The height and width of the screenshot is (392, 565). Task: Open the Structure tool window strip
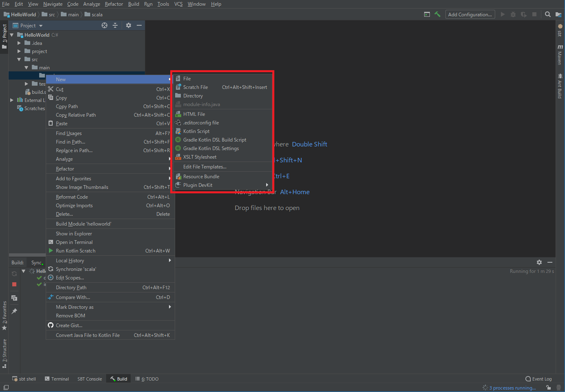(x=4, y=354)
